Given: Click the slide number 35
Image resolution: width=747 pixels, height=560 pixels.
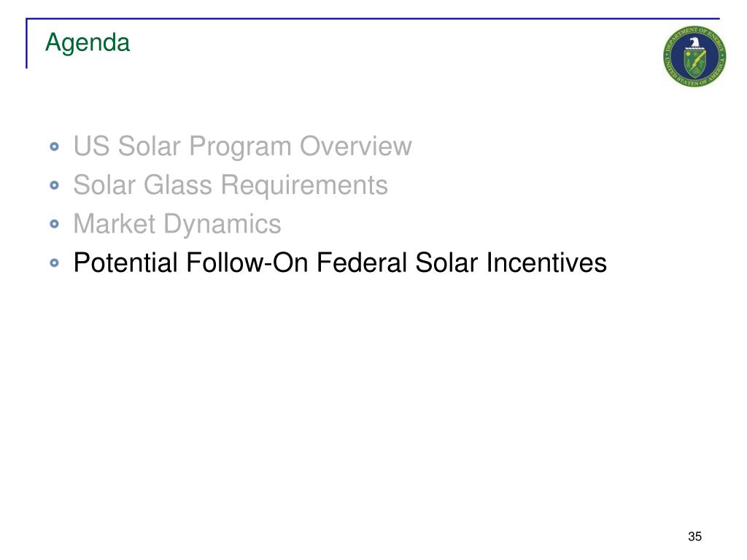Looking at the screenshot, I should [694, 537].
